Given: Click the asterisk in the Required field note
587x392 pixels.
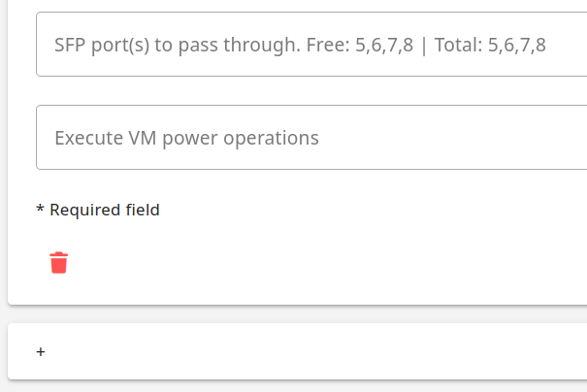Looking at the screenshot, I should pos(40,209).
